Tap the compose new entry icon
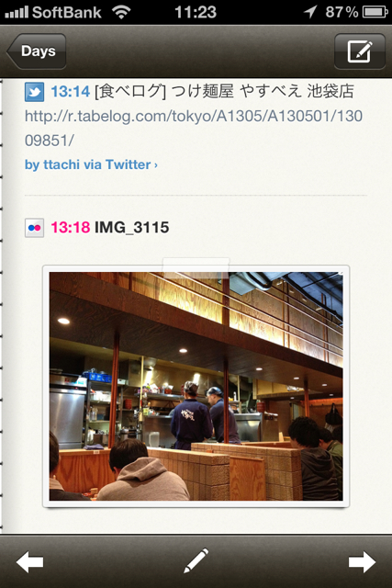The height and width of the screenshot is (588, 392). click(x=359, y=51)
